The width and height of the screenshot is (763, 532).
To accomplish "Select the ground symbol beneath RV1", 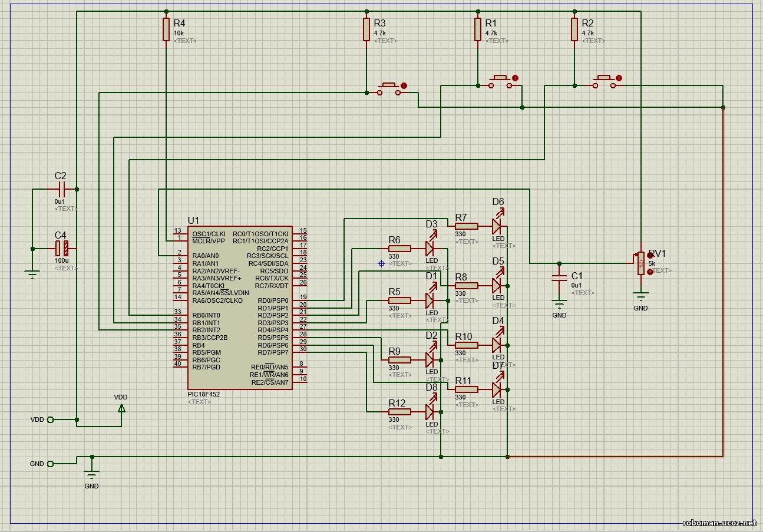I will pyautogui.click(x=640, y=296).
